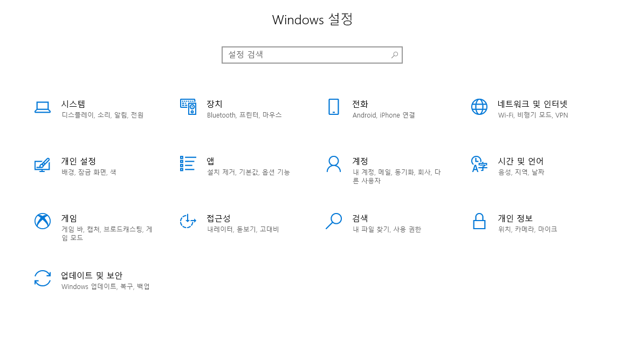Open the 시간 및 언어 title

click(x=521, y=161)
